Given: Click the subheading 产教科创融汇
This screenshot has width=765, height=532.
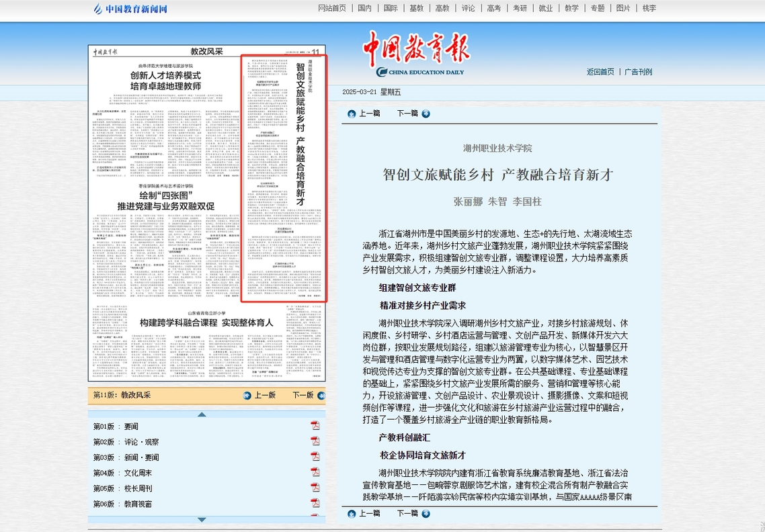Looking at the screenshot, I should (405, 437).
